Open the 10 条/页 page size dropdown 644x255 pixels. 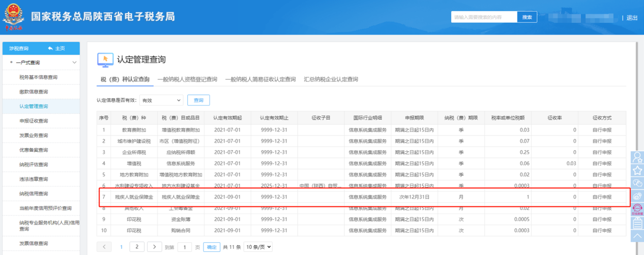(258, 247)
